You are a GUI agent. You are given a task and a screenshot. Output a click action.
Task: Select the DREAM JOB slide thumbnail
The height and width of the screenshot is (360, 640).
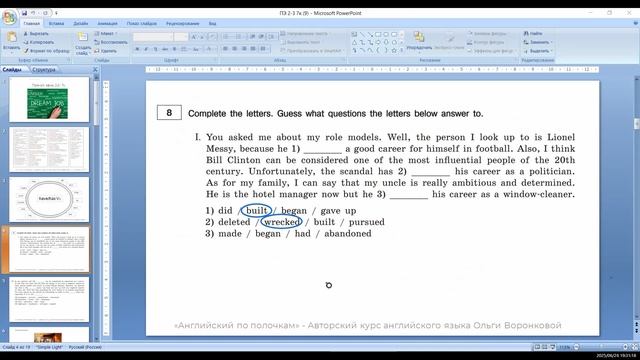click(x=49, y=99)
